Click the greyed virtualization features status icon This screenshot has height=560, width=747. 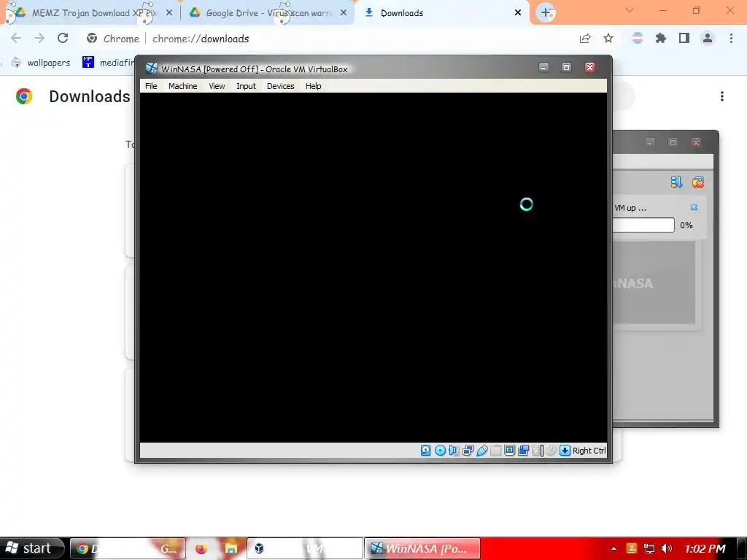[x=537, y=451]
